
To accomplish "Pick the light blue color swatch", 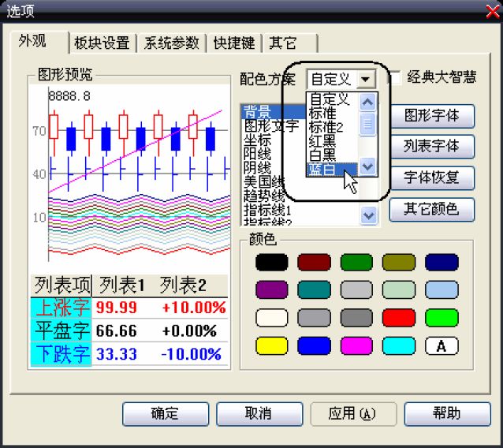I will pyautogui.click(x=442, y=290).
